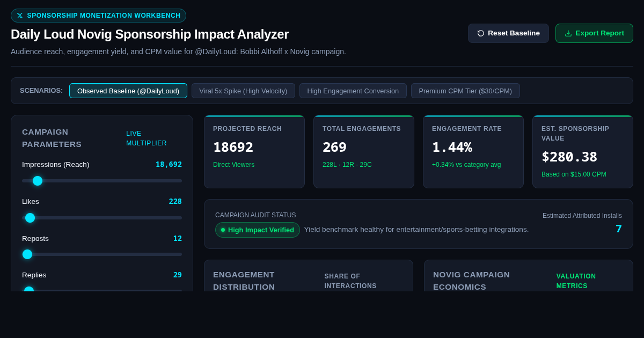Viewport: 644px width, 338px height.
Task: Click the Likes value 228
Action: click(x=175, y=201)
